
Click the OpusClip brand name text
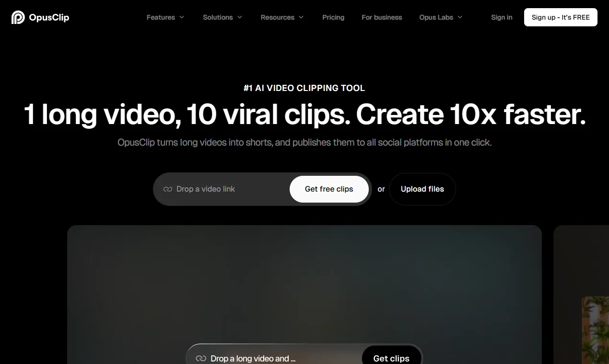49,17
